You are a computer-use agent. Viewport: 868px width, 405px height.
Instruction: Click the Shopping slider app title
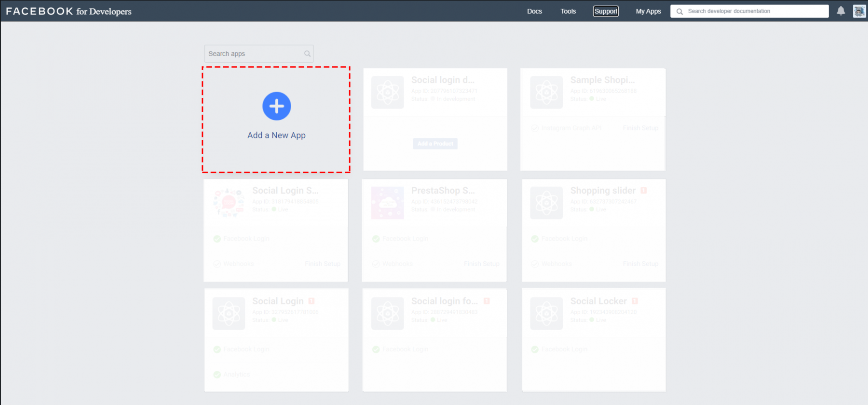click(603, 191)
